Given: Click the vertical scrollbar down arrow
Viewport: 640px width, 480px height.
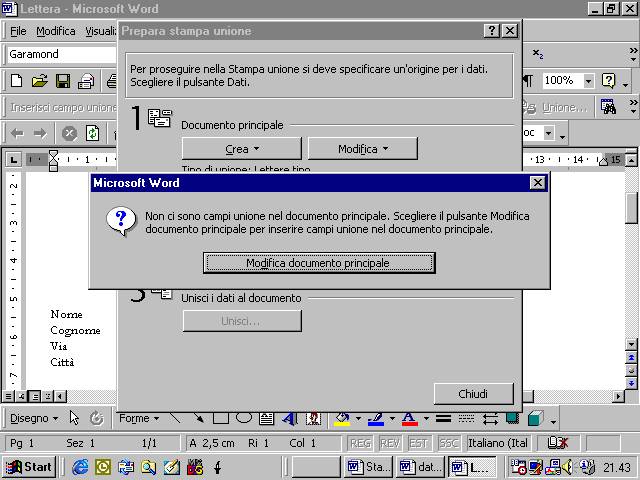Looking at the screenshot, I should pos(631,344).
